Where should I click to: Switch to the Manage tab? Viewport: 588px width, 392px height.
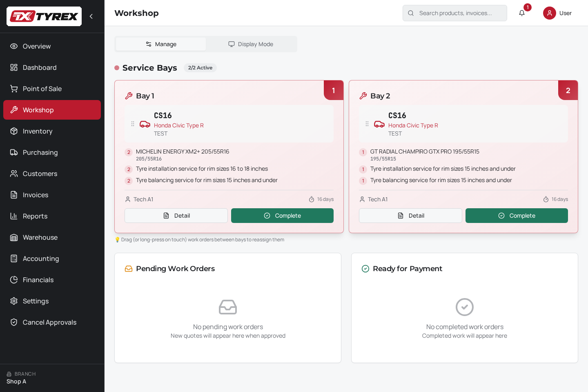pos(161,44)
